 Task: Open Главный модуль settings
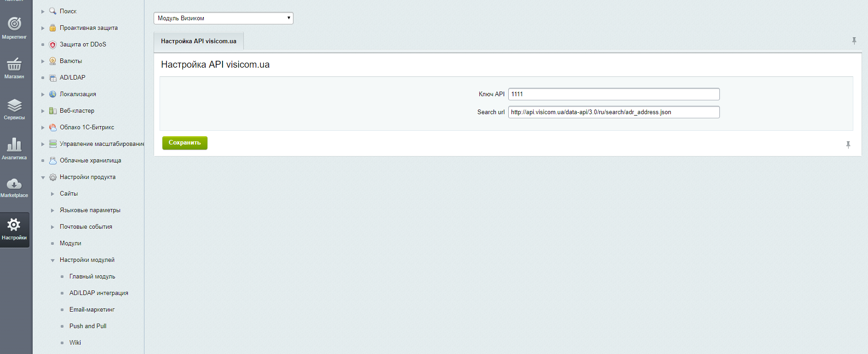pos(92,276)
